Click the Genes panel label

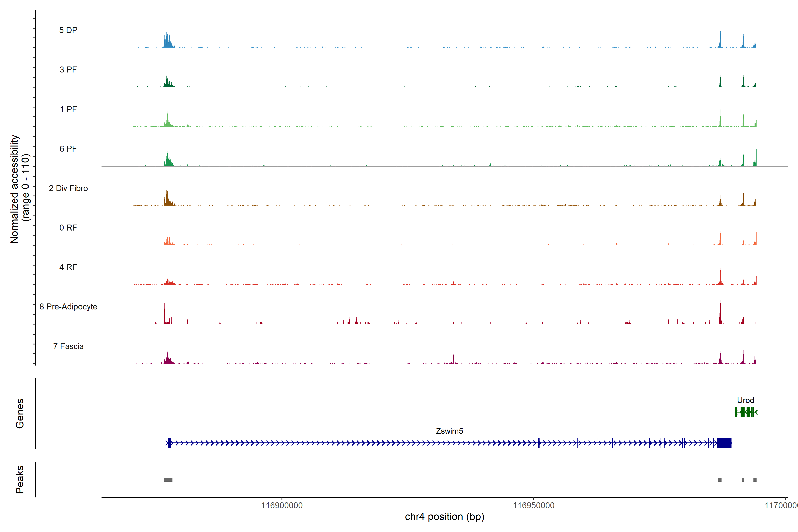pos(20,414)
